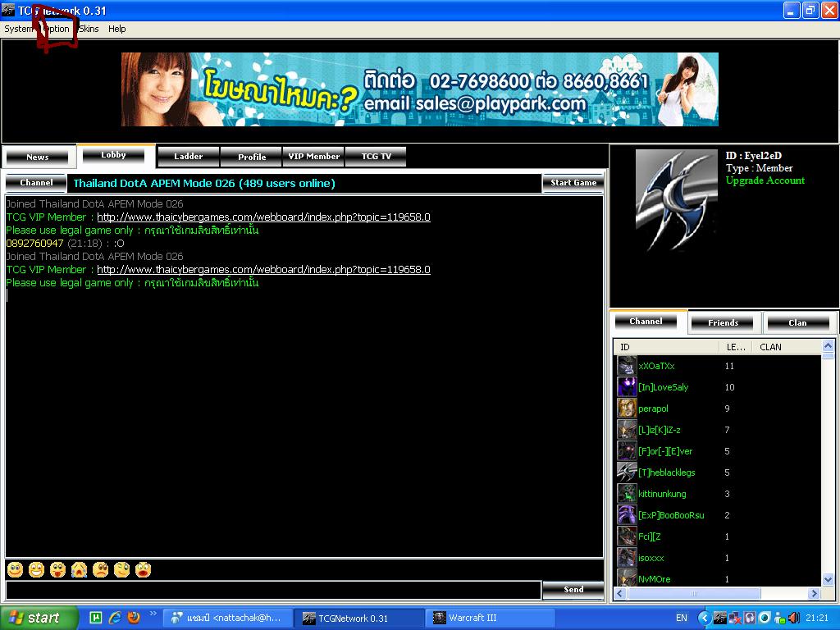Click the disconnected network tray icon
This screenshot has height=630, width=840.
point(734,618)
